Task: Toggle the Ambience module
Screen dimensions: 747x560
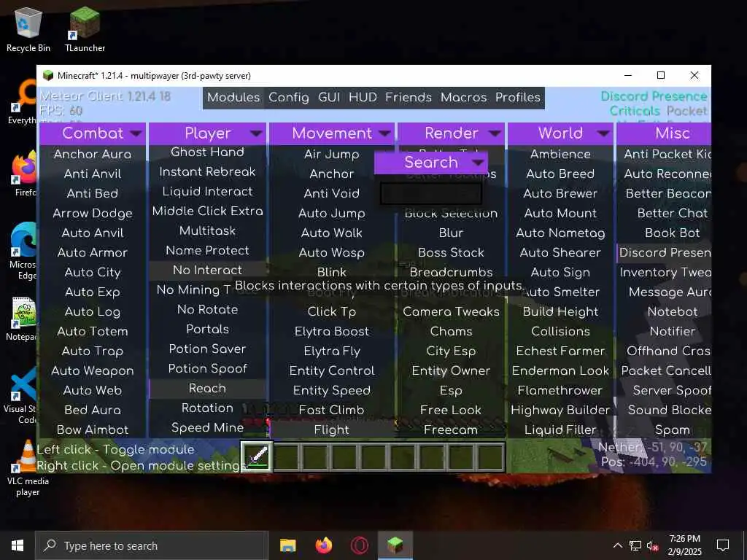Action: point(560,155)
